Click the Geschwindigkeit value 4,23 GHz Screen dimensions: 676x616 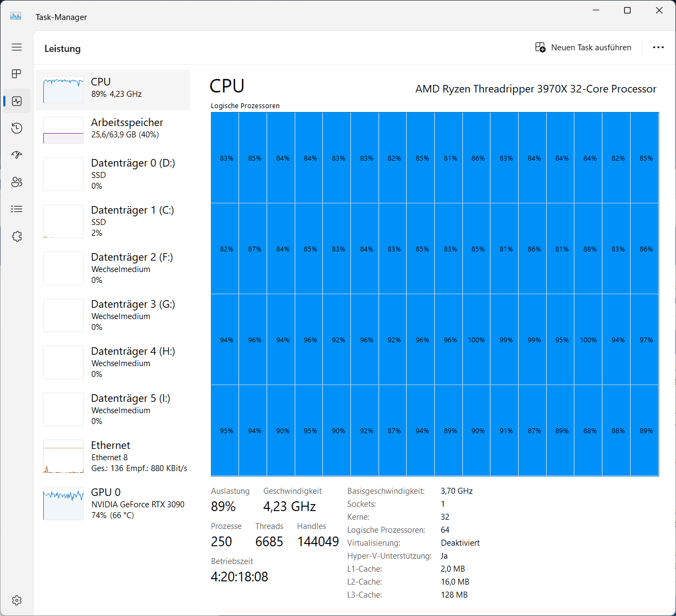(x=289, y=507)
